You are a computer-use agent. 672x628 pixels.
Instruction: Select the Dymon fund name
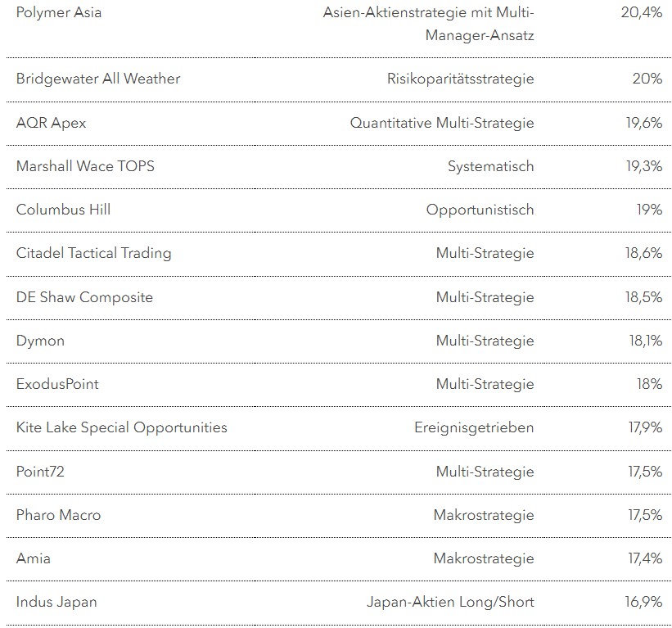40,341
